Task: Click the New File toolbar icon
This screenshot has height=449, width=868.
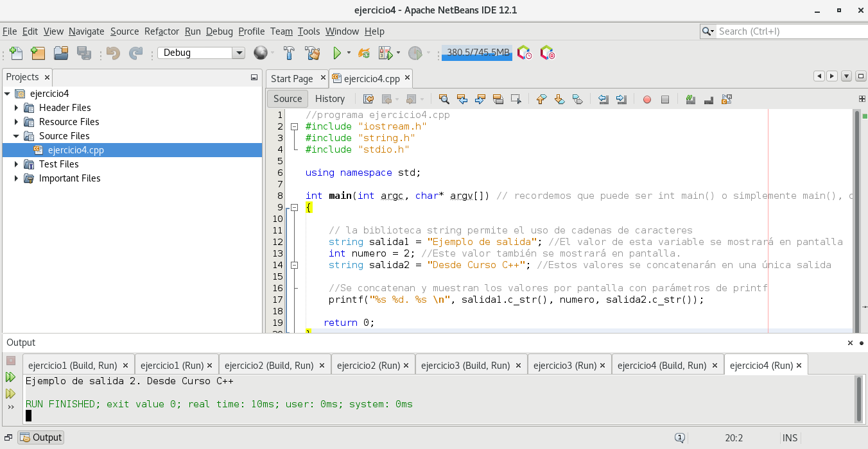Action: pyautogui.click(x=16, y=53)
